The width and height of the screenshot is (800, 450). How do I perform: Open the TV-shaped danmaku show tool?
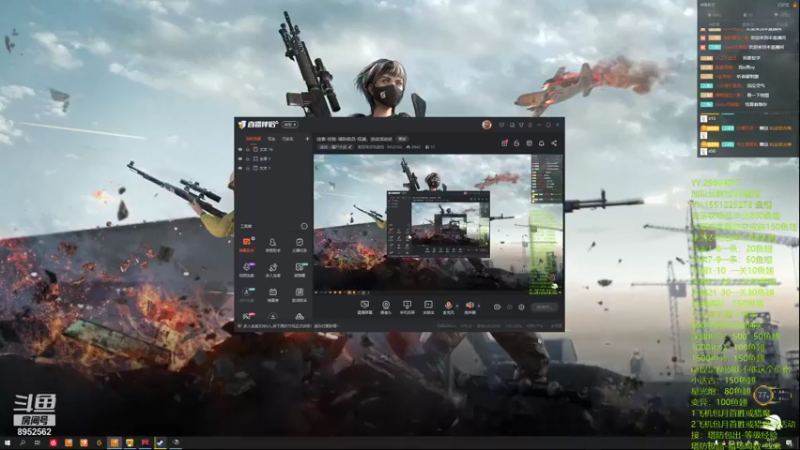[273, 294]
